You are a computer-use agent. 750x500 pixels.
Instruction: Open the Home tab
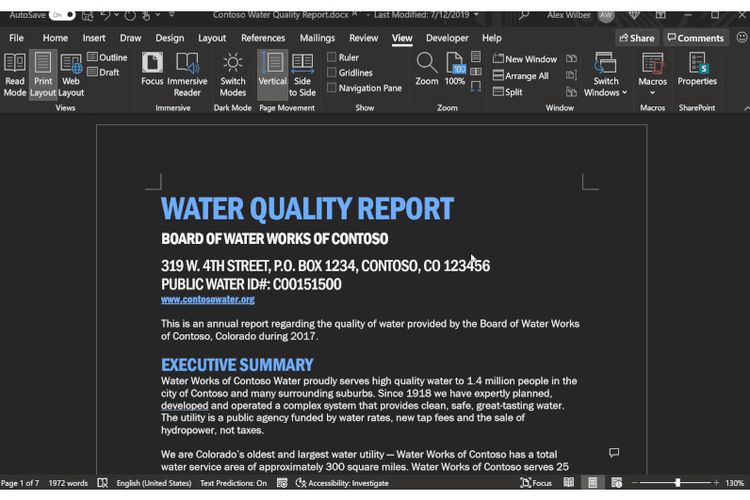(55, 38)
